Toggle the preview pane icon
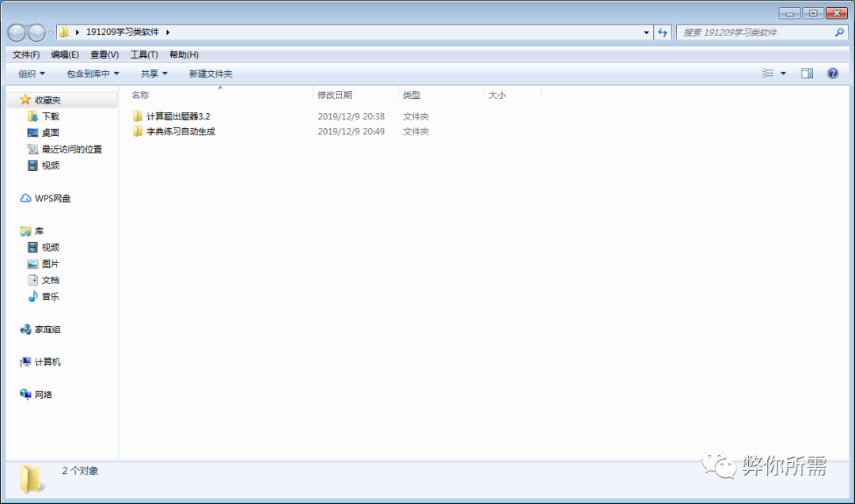 pyautogui.click(x=807, y=74)
